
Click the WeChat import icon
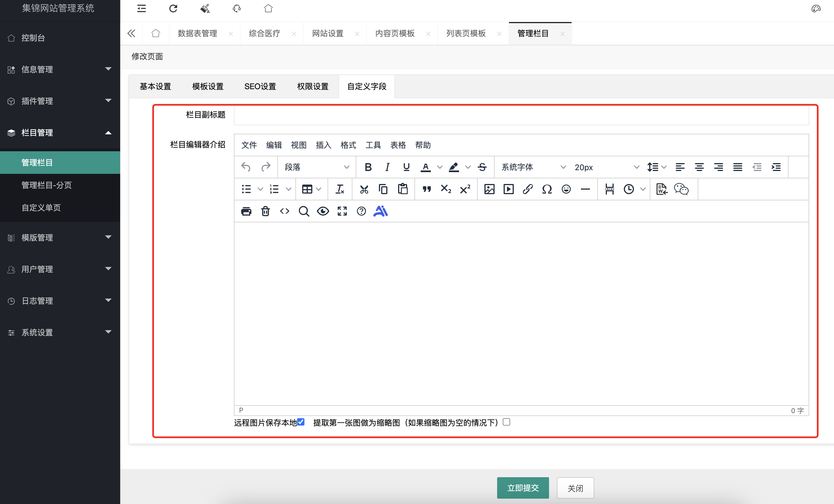click(681, 189)
